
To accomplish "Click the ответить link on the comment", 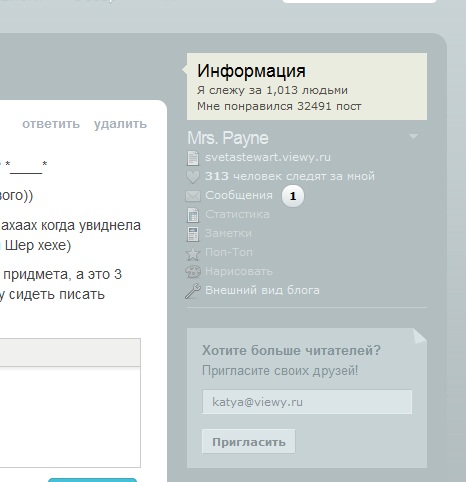I will coord(51,124).
